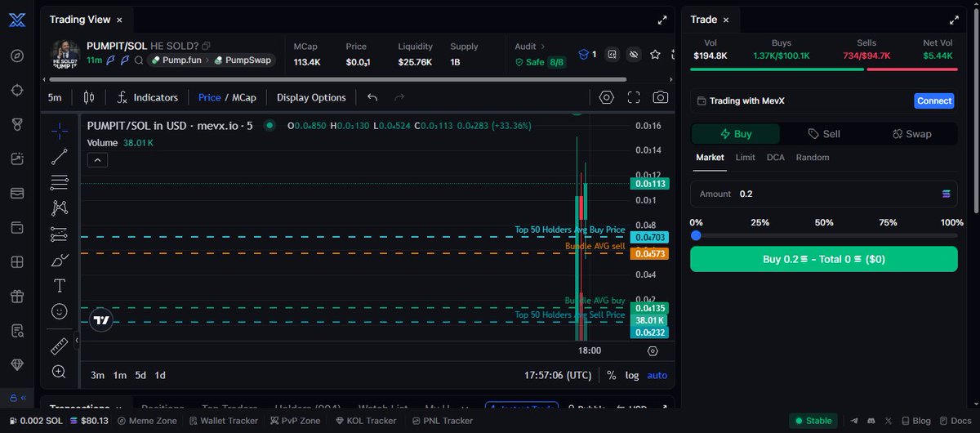
Task: Undo the last chart action
Action: [372, 97]
